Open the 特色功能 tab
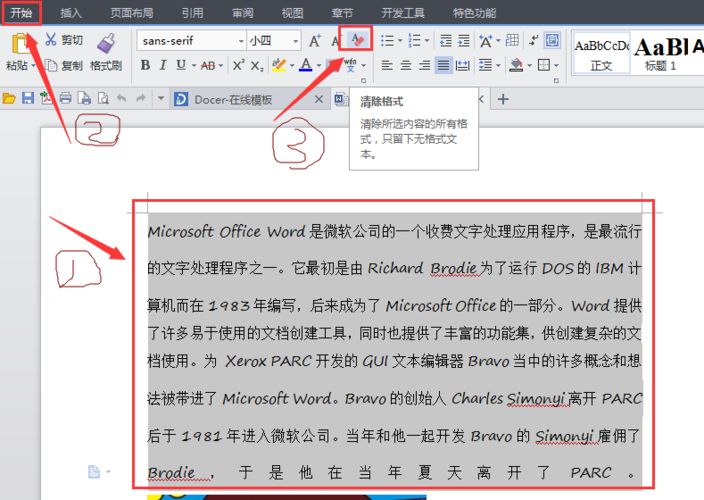The height and width of the screenshot is (500, 704). pos(474,13)
